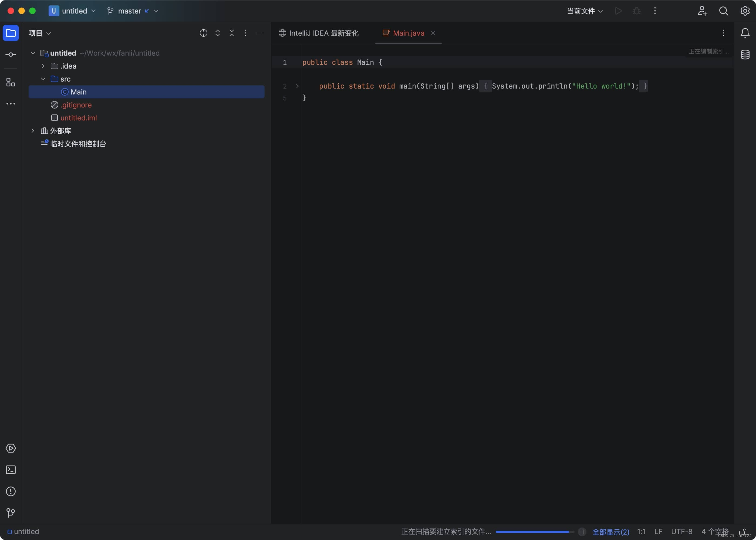This screenshot has width=756, height=540.
Task: Click the Search icon in top bar
Action: [x=724, y=11]
